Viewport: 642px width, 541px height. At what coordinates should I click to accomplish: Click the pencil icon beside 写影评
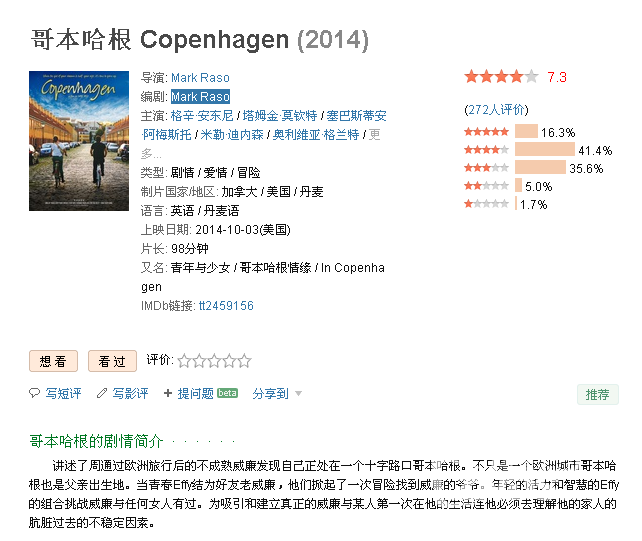[102, 393]
